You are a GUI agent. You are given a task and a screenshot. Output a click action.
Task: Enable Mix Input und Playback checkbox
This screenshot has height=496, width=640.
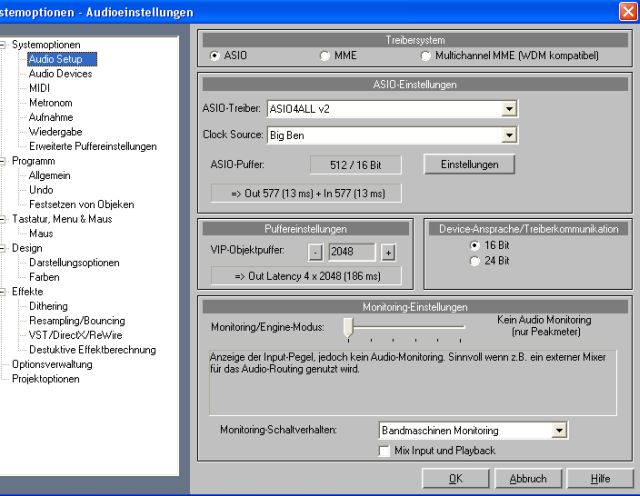point(384,451)
